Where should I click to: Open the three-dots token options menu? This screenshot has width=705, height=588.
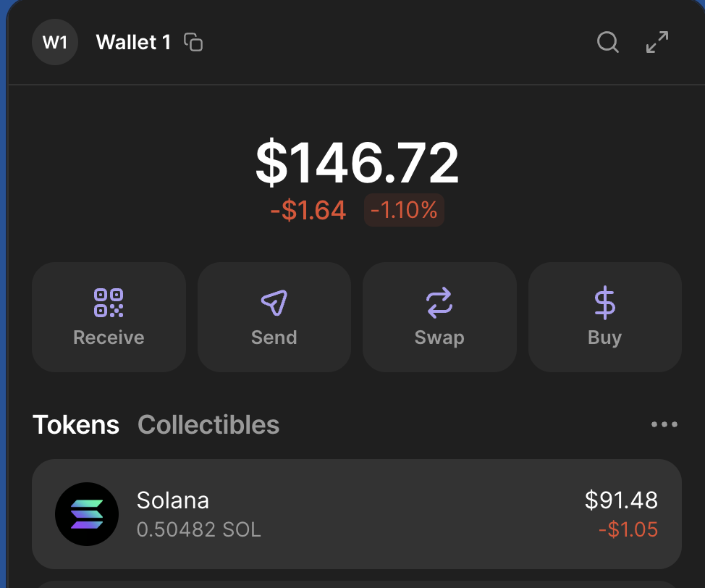pyautogui.click(x=664, y=424)
